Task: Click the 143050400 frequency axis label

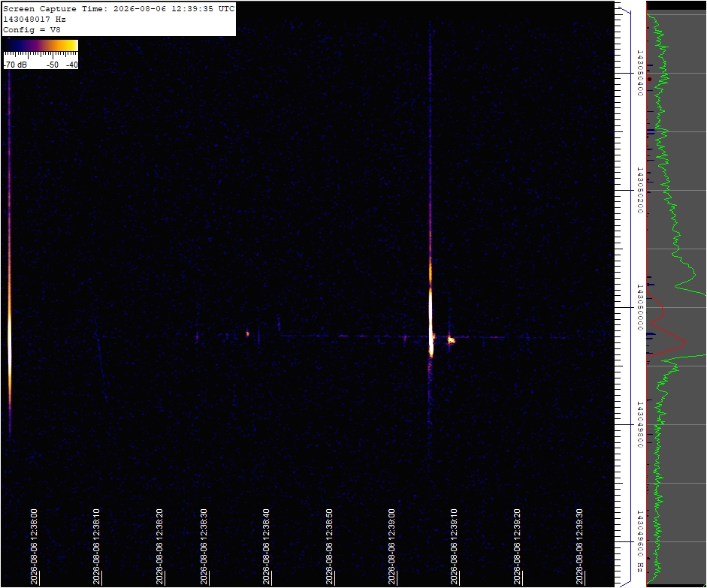Action: [x=639, y=73]
